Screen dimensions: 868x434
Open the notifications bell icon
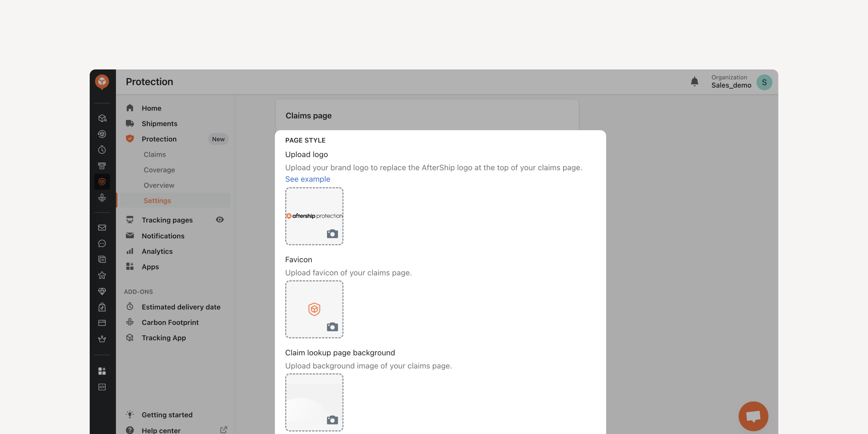pos(694,82)
